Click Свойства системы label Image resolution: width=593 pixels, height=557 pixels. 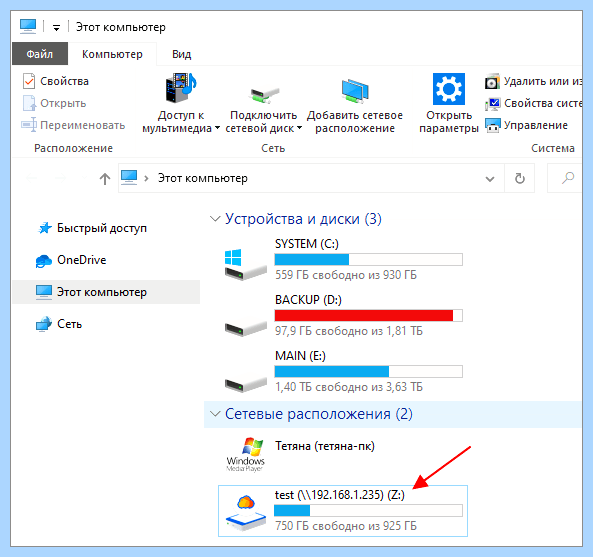pos(543,103)
